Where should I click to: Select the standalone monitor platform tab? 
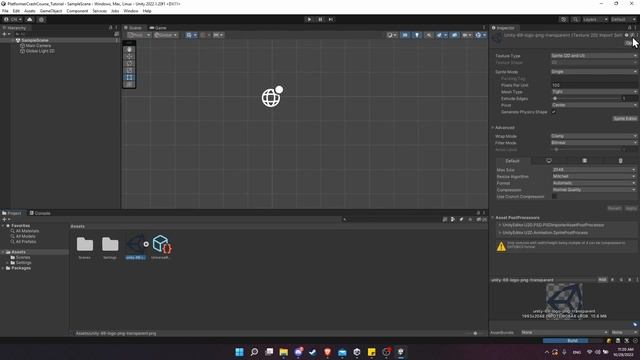(x=549, y=161)
